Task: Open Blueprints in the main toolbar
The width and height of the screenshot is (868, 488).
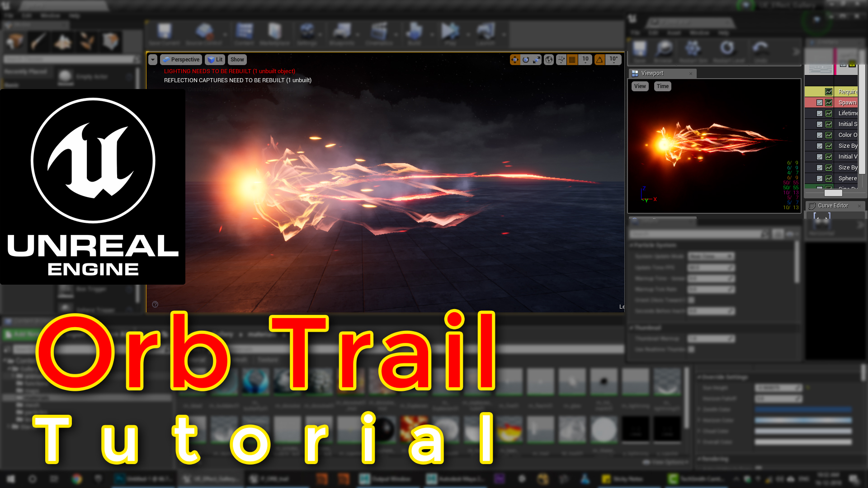Action: (342, 34)
